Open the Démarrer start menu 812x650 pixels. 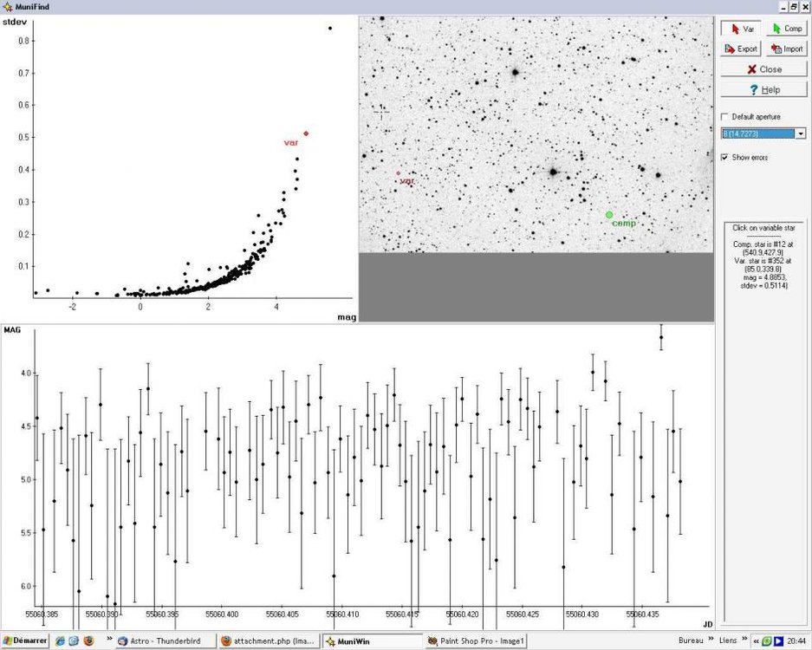[x=25, y=640]
